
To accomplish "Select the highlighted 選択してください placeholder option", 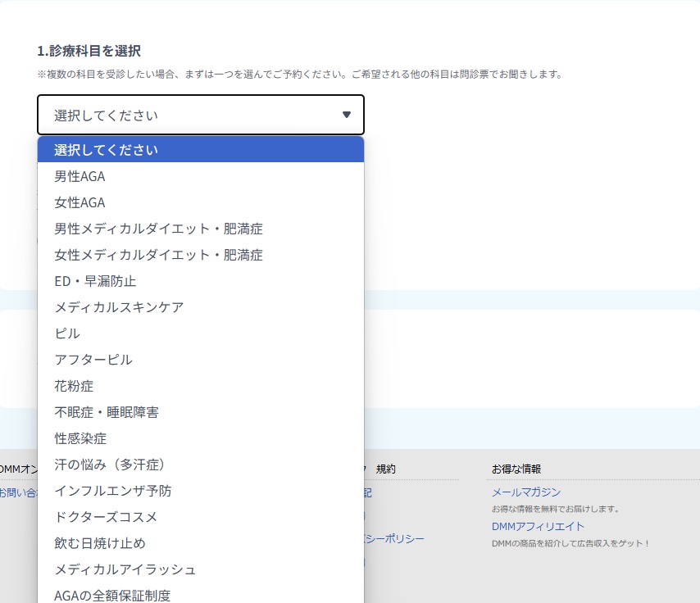I will click(201, 150).
